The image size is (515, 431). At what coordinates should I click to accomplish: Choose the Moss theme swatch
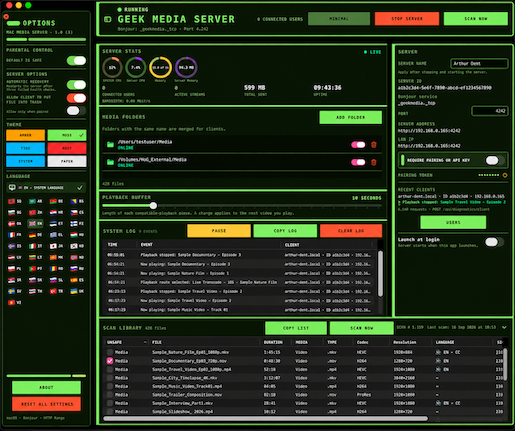67,135
